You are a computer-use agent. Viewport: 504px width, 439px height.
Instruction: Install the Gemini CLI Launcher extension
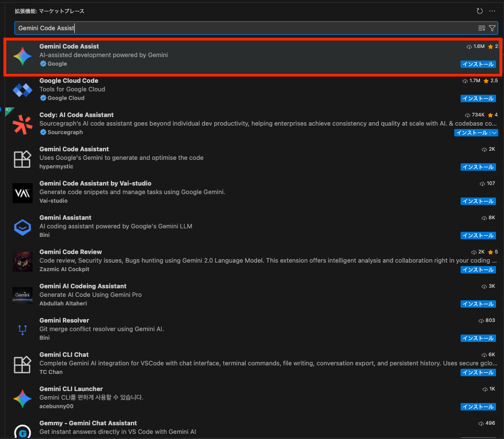[x=478, y=407]
